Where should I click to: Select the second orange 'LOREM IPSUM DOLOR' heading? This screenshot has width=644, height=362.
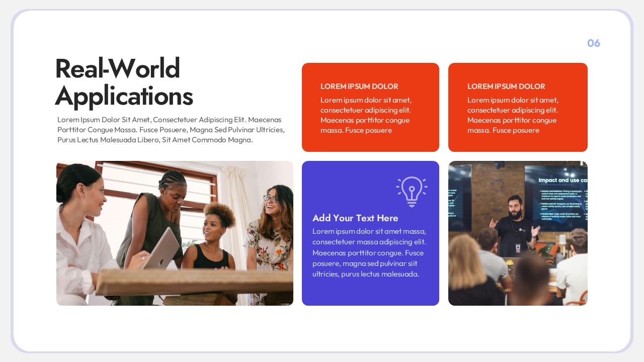506,86
